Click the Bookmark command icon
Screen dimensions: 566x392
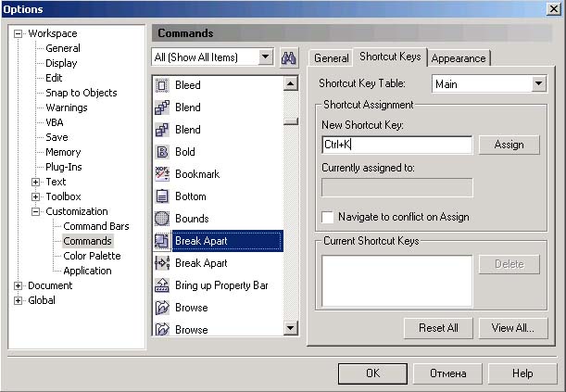(162, 174)
